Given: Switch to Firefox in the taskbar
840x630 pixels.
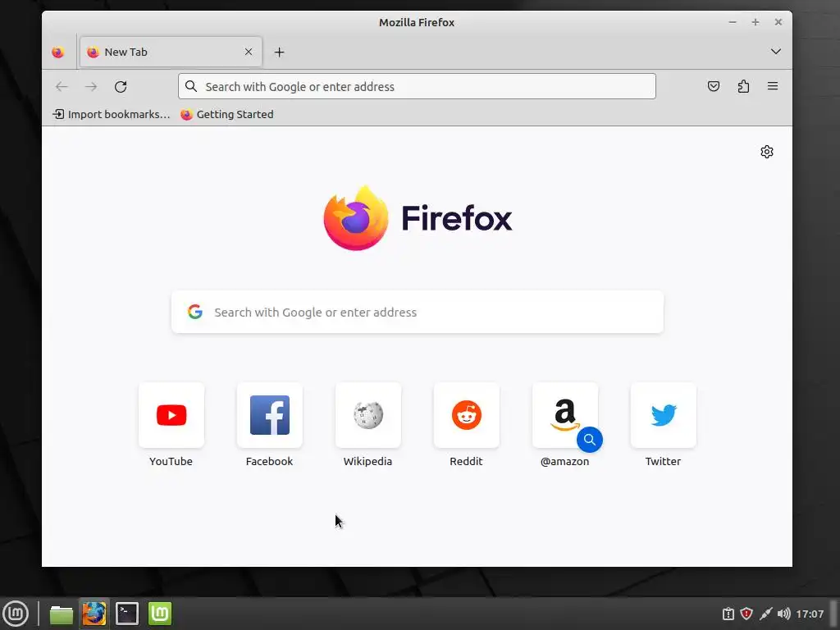Looking at the screenshot, I should 94,614.
